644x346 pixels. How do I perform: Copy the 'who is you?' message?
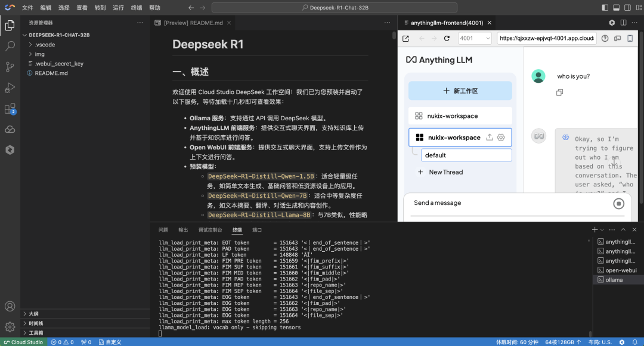[559, 92]
